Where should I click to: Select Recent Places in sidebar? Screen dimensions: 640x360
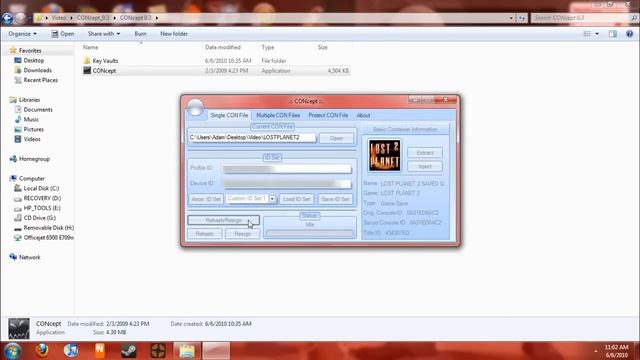click(x=40, y=80)
